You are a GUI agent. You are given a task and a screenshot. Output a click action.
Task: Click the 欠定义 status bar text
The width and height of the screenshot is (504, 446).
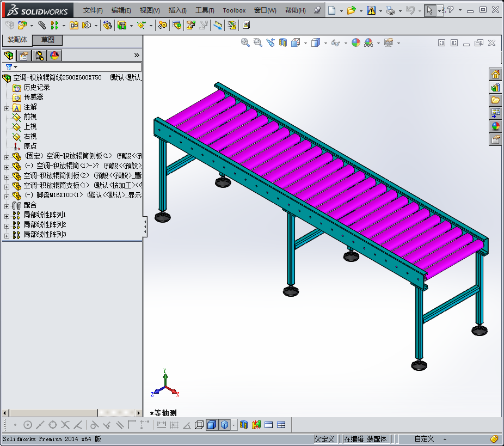point(324,439)
